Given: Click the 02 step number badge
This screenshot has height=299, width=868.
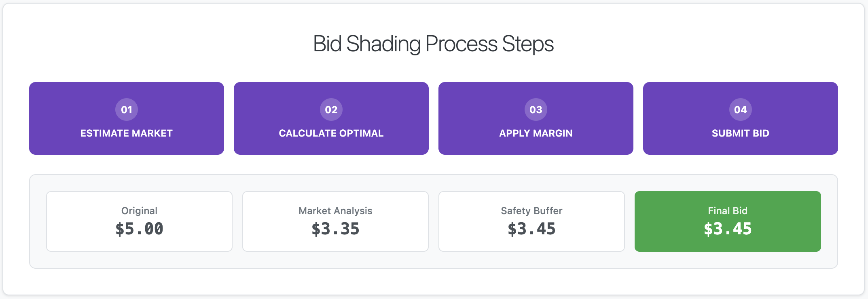Looking at the screenshot, I should 331,109.
